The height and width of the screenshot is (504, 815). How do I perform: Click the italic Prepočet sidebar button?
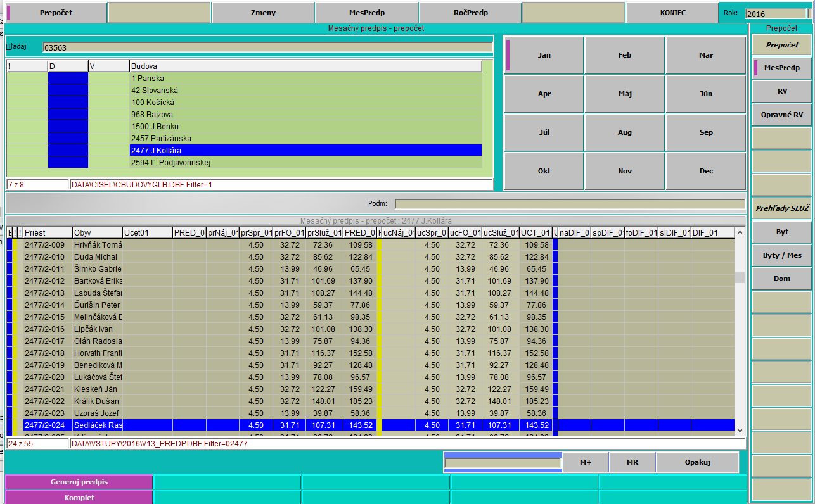coord(781,46)
